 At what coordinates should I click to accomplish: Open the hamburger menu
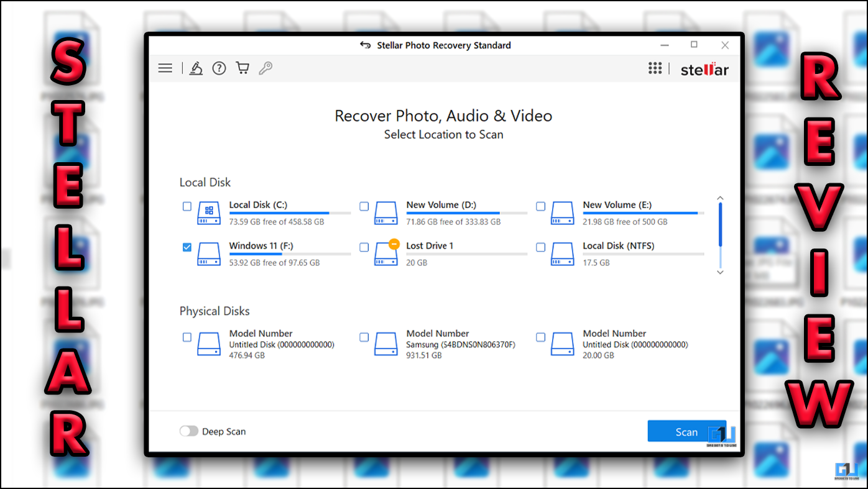point(165,68)
